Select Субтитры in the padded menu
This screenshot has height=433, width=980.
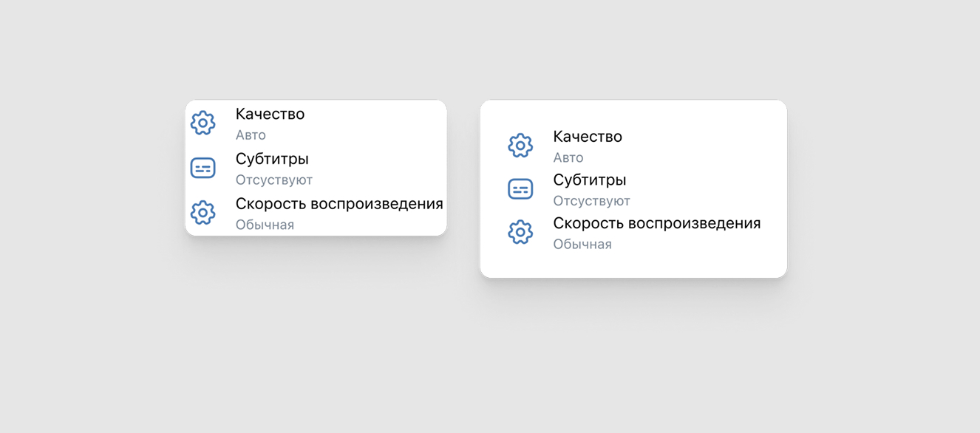(590, 180)
